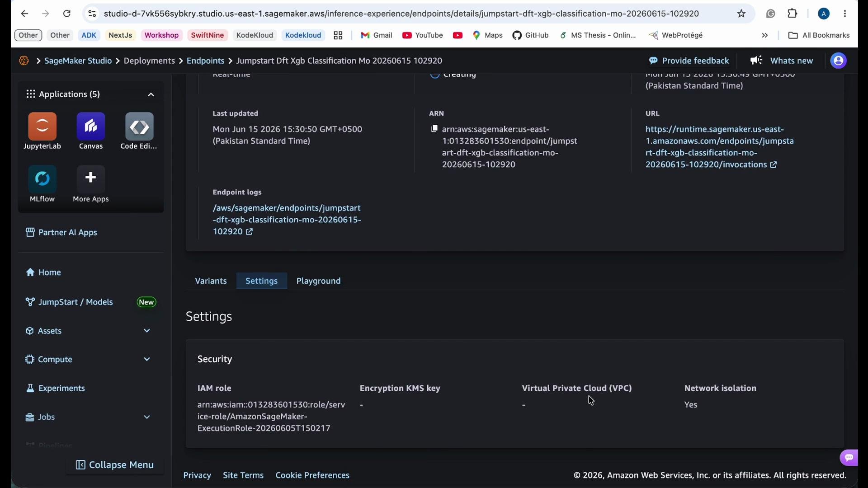Open the Chrome profile avatar A
Screen dimensions: 868x488
coord(824,14)
